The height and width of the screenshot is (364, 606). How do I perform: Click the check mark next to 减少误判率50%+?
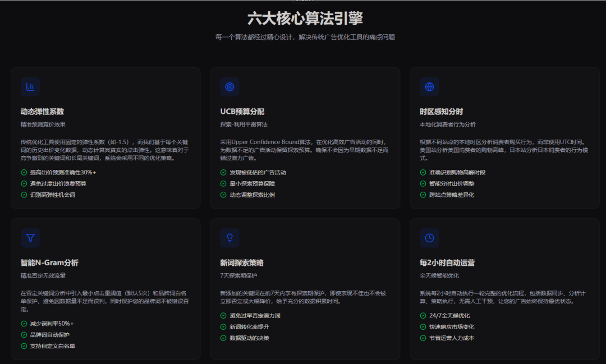[24, 324]
